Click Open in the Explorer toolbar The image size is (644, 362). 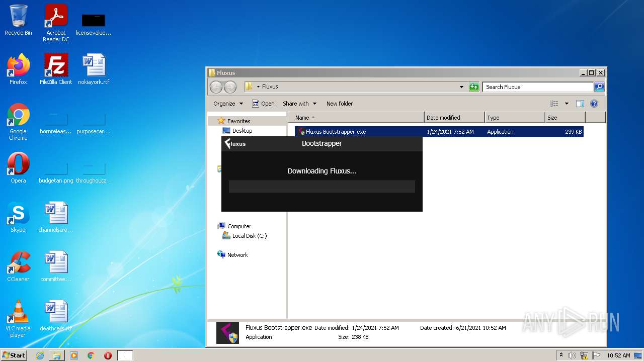click(x=263, y=104)
